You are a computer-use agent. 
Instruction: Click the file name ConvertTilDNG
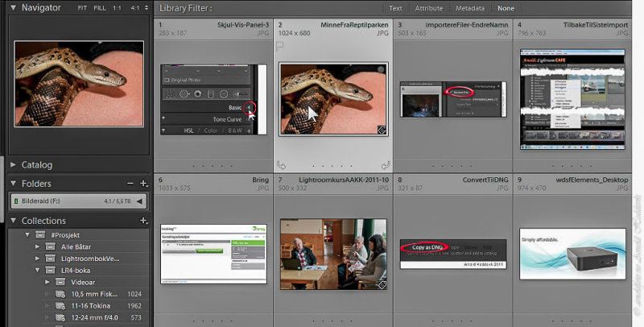point(485,180)
